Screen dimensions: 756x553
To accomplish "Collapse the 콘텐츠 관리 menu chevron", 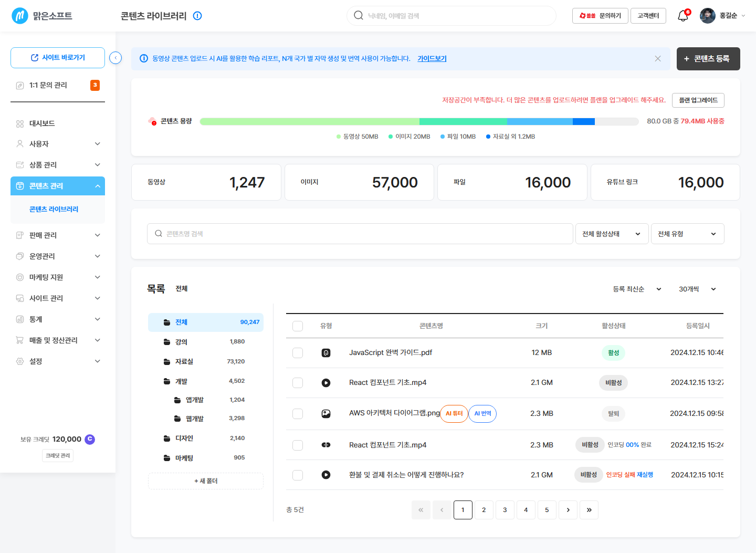I will 98,186.
